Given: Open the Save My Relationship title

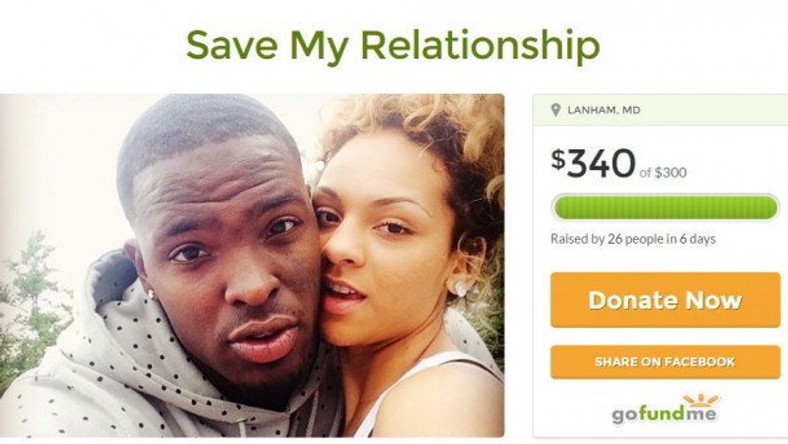Looking at the screenshot, I should 393,46.
